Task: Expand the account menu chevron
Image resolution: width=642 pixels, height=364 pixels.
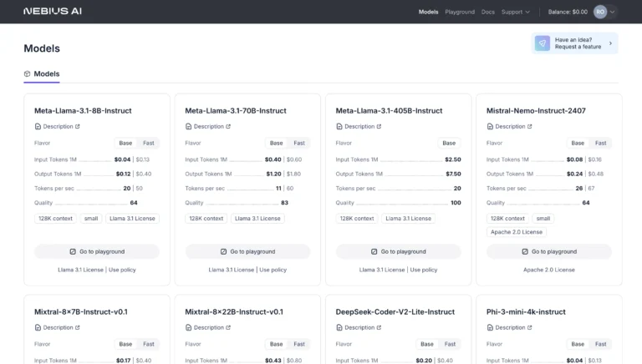Action: tap(613, 12)
